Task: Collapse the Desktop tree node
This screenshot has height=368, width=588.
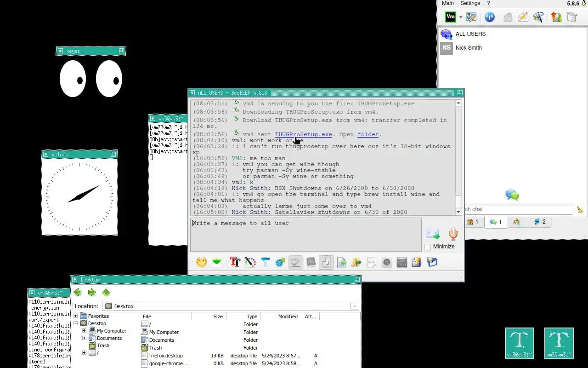Action: coord(75,323)
